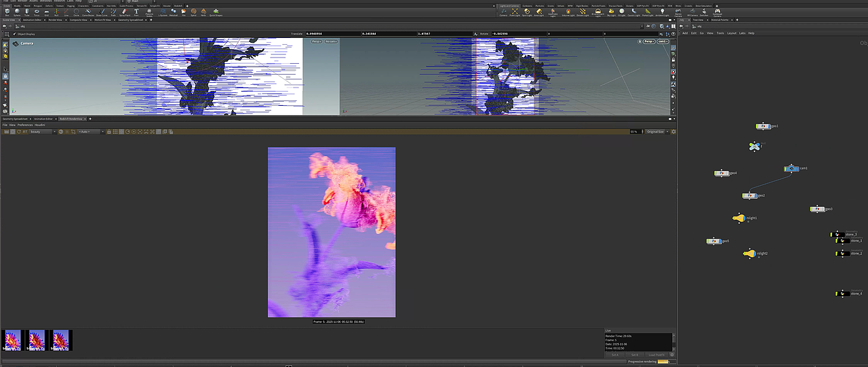Select the L-System shelf tool
Screen dimensions: 868x367
(x=163, y=12)
